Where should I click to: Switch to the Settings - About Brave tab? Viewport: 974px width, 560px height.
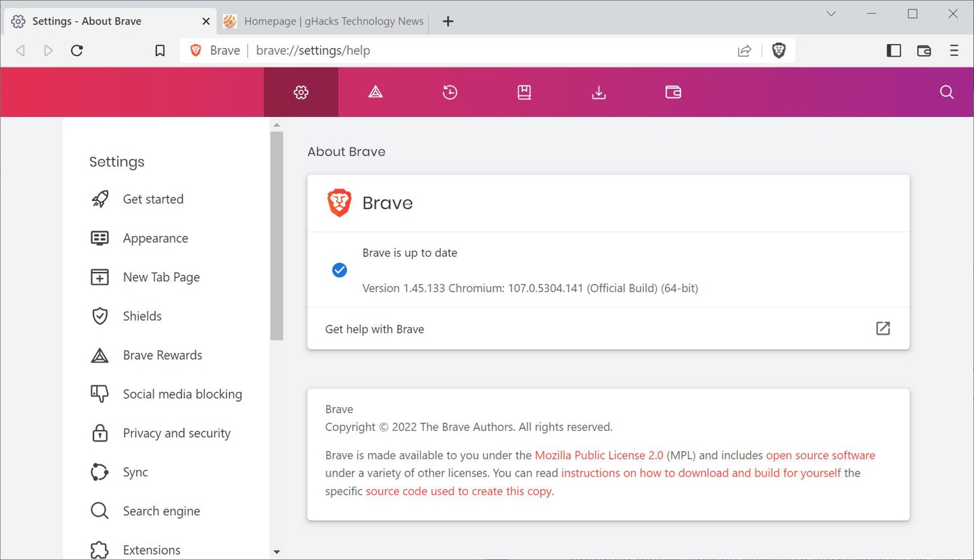pyautogui.click(x=111, y=21)
